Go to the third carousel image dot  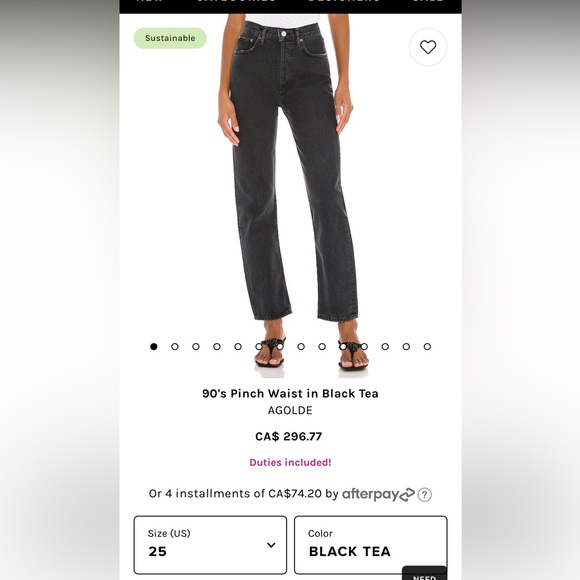[x=196, y=347]
